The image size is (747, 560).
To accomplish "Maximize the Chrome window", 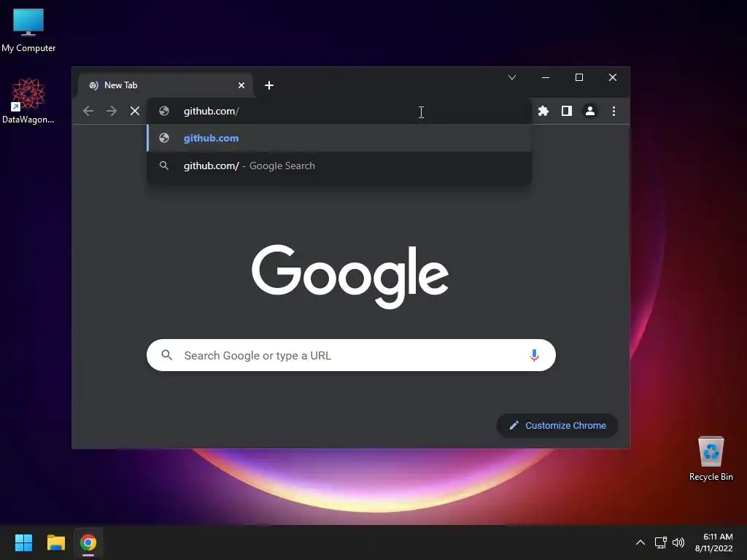I will pos(579,77).
